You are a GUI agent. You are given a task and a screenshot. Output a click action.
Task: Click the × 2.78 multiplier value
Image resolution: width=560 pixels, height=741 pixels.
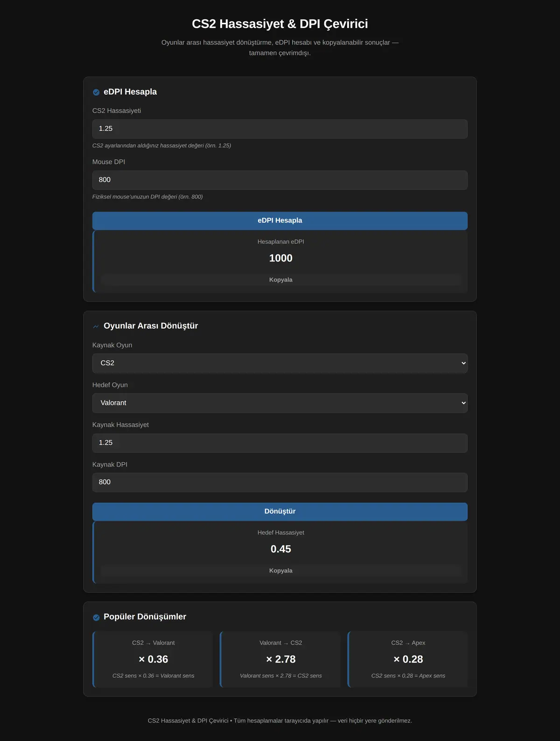280,659
